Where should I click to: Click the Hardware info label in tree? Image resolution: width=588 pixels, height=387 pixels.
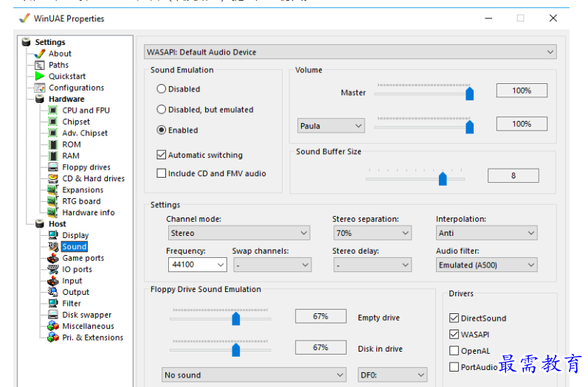89,212
